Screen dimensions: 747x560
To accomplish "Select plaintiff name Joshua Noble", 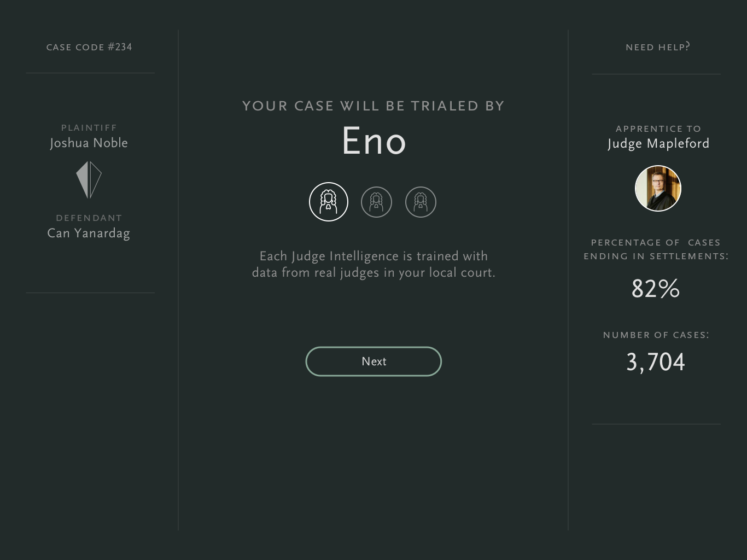I will (x=89, y=143).
